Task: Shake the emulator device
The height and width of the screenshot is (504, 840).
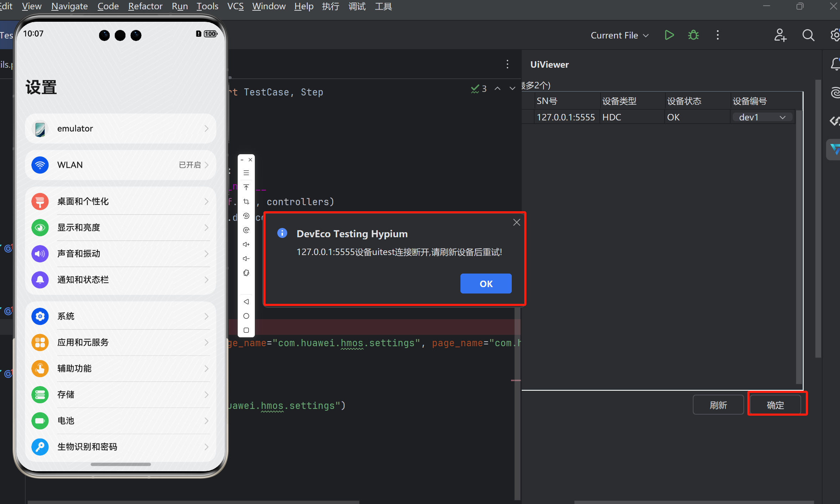Action: pos(246,273)
